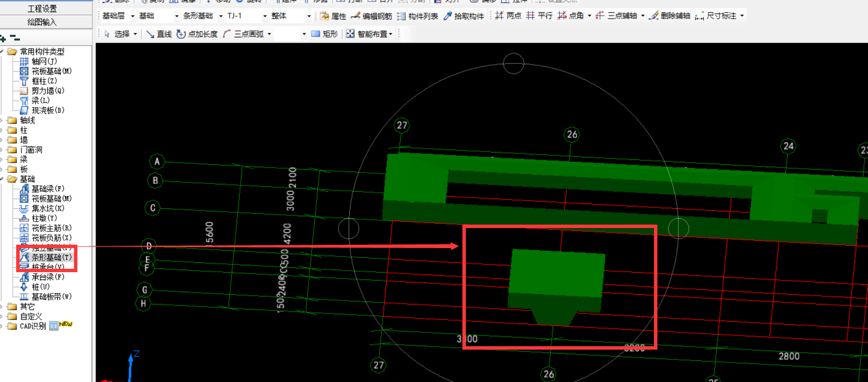Select 框柱(Z) in the component tree
The image size is (868, 382).
pos(38,81)
